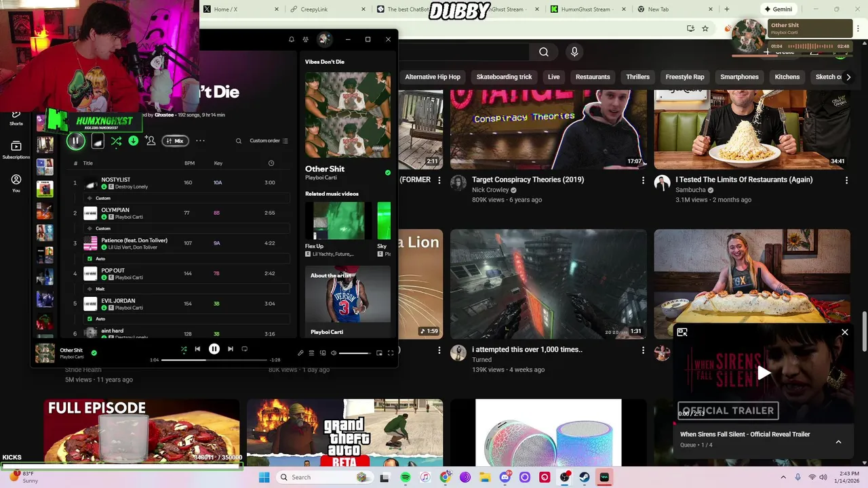Search YouTube with the magnifier button

[544, 52]
